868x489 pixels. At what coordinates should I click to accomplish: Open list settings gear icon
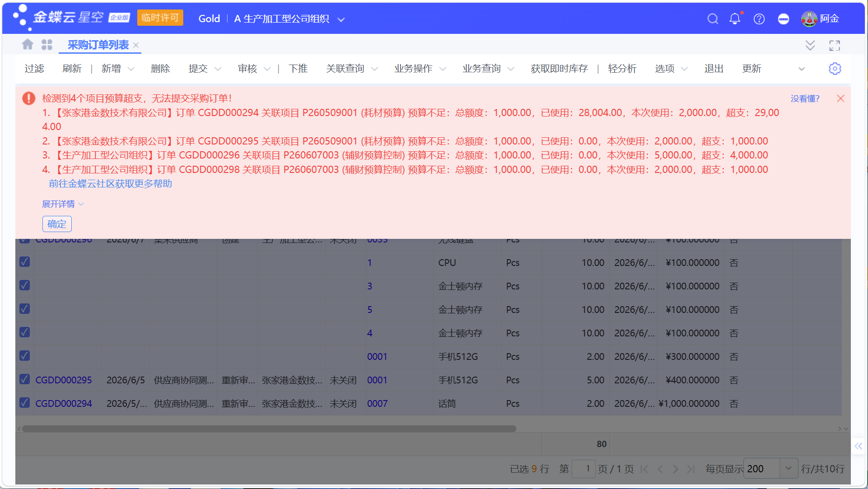(835, 69)
